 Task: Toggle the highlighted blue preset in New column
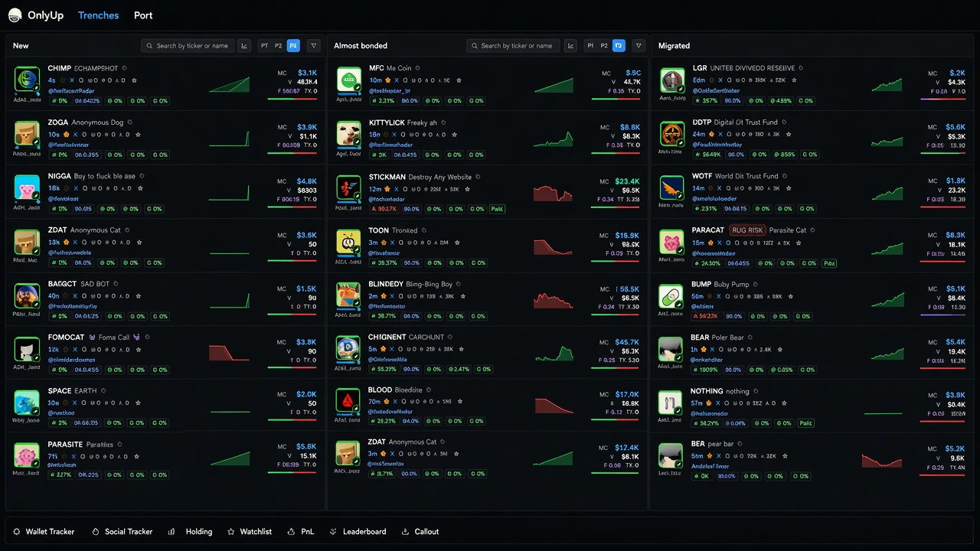(293, 46)
